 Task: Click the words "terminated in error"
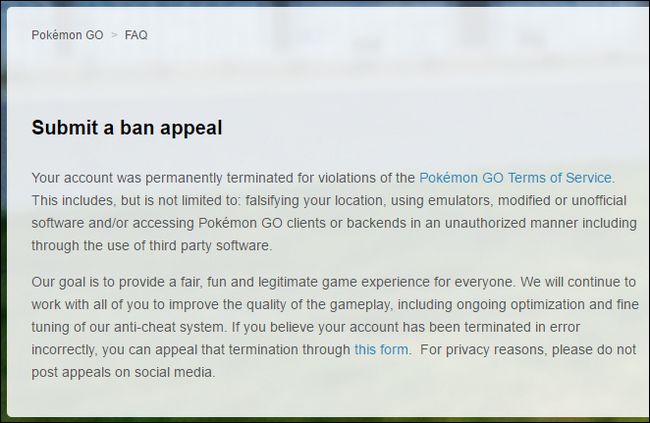(x=521, y=327)
